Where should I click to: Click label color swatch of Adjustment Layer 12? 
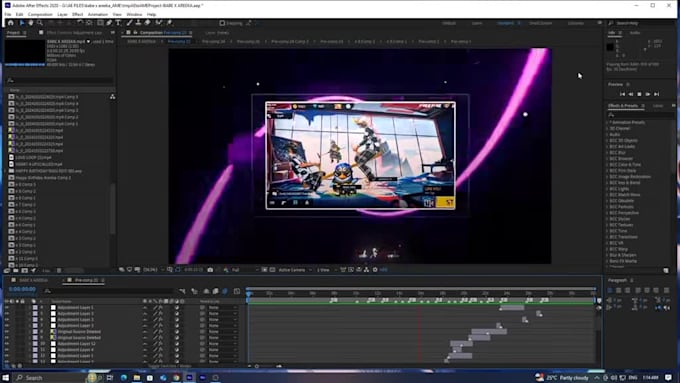tap(35, 344)
